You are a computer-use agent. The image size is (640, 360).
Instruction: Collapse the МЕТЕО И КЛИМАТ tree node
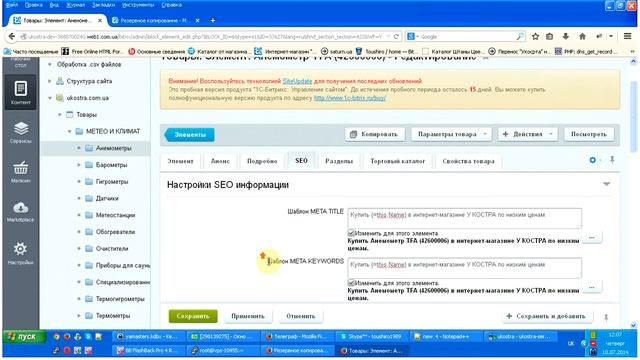pos(69,131)
